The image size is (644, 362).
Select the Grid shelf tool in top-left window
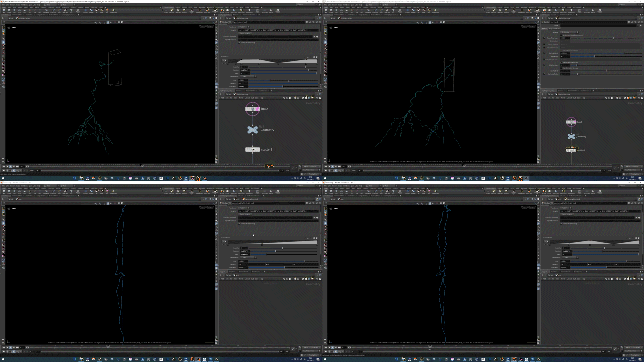(x=25, y=11)
